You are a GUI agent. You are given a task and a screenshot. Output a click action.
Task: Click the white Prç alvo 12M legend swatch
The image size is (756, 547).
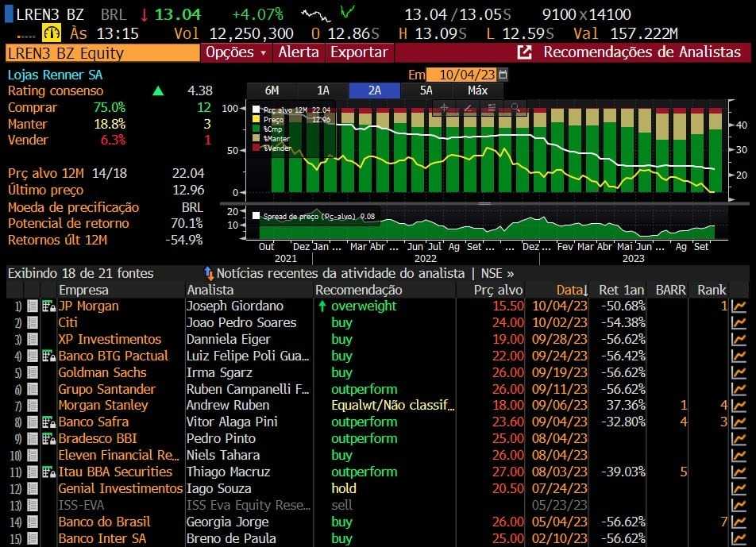coord(256,110)
